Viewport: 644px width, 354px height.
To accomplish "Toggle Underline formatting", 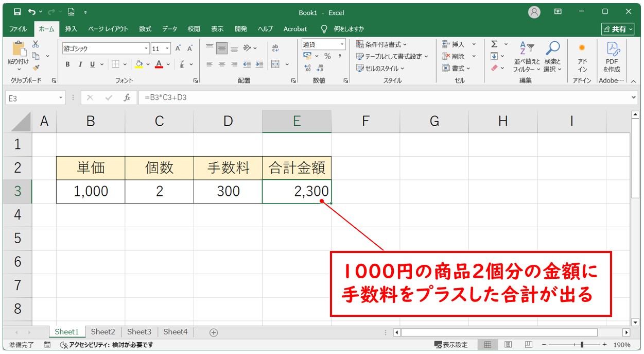I will 93,64.
